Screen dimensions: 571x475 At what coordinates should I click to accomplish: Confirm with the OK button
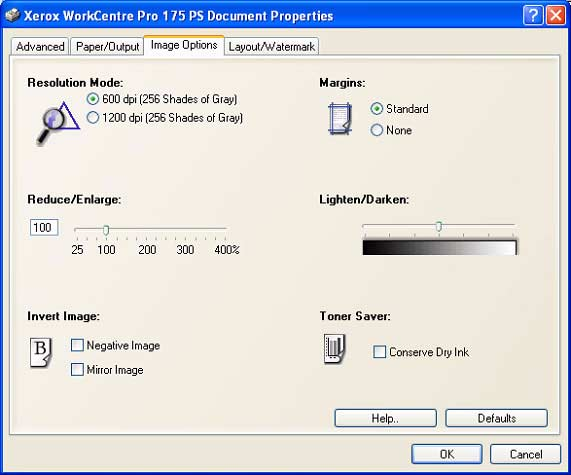(x=447, y=454)
